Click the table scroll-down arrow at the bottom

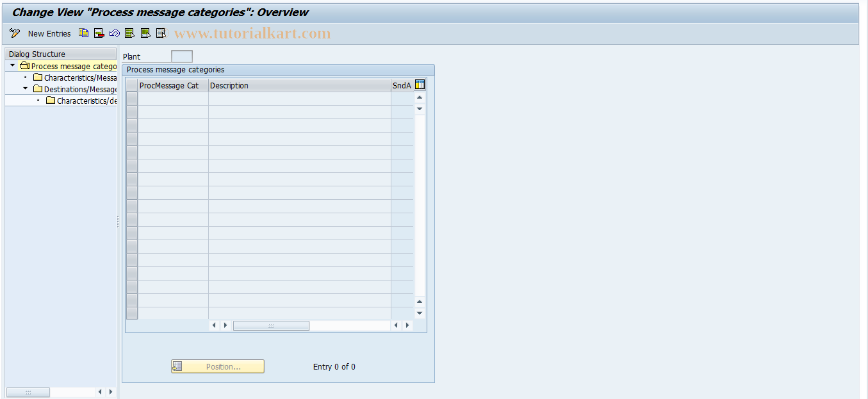420,313
